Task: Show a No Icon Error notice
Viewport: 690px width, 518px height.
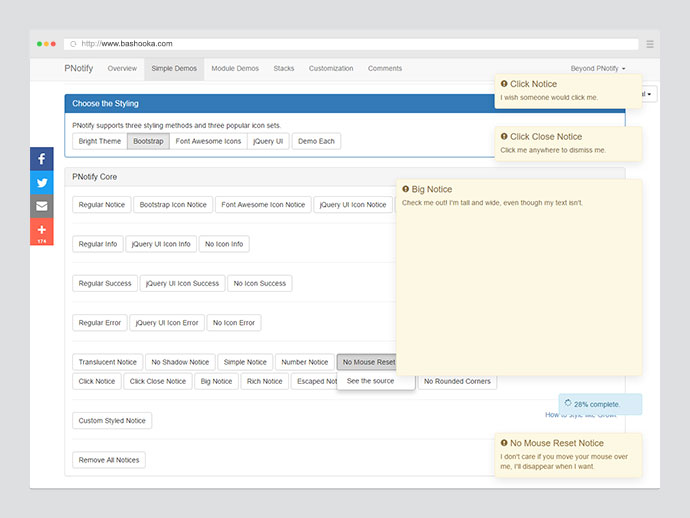Action: point(234,323)
